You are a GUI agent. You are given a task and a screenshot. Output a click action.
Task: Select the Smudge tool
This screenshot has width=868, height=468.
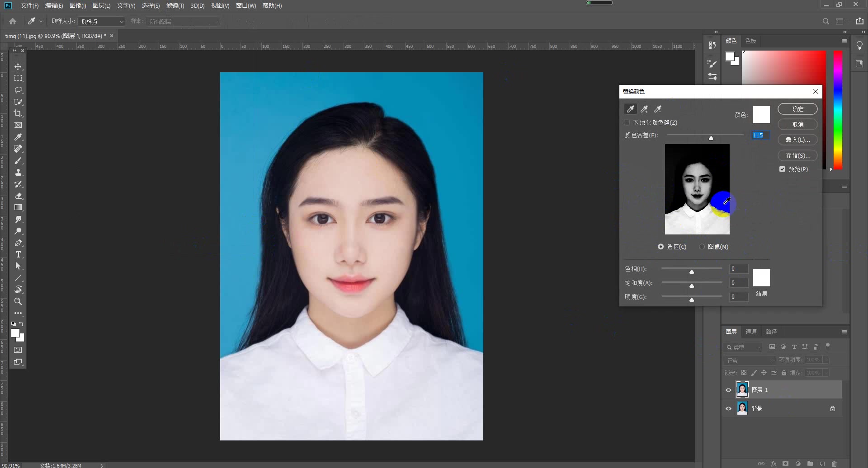tap(18, 219)
